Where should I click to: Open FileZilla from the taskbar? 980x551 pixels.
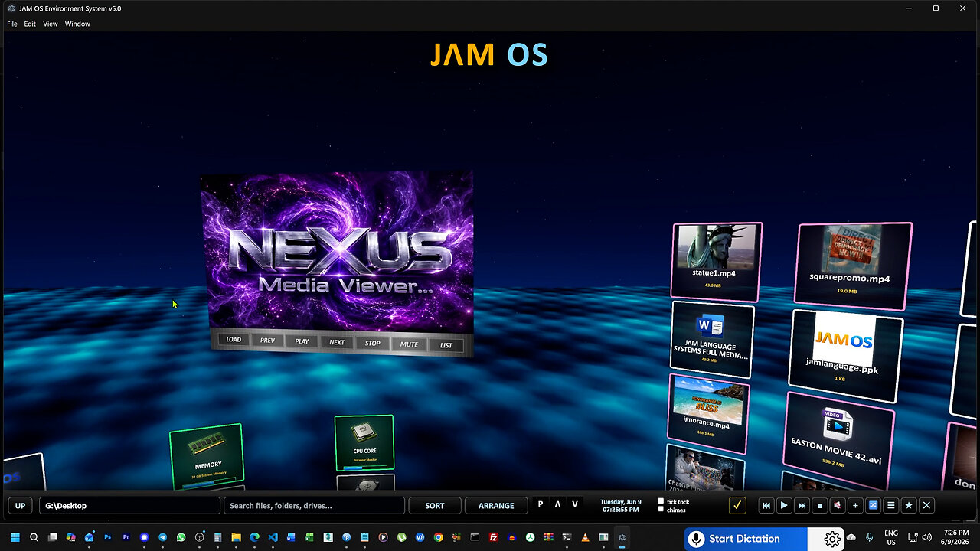tap(494, 538)
